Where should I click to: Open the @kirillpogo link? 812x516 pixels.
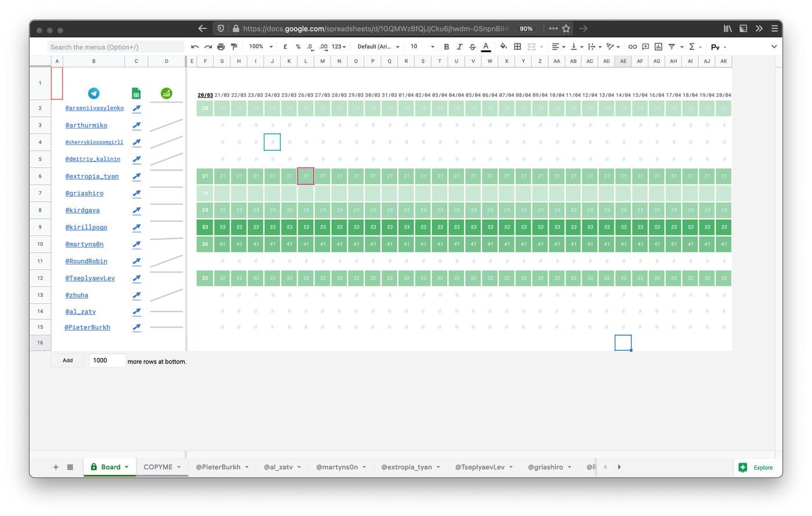coord(86,227)
